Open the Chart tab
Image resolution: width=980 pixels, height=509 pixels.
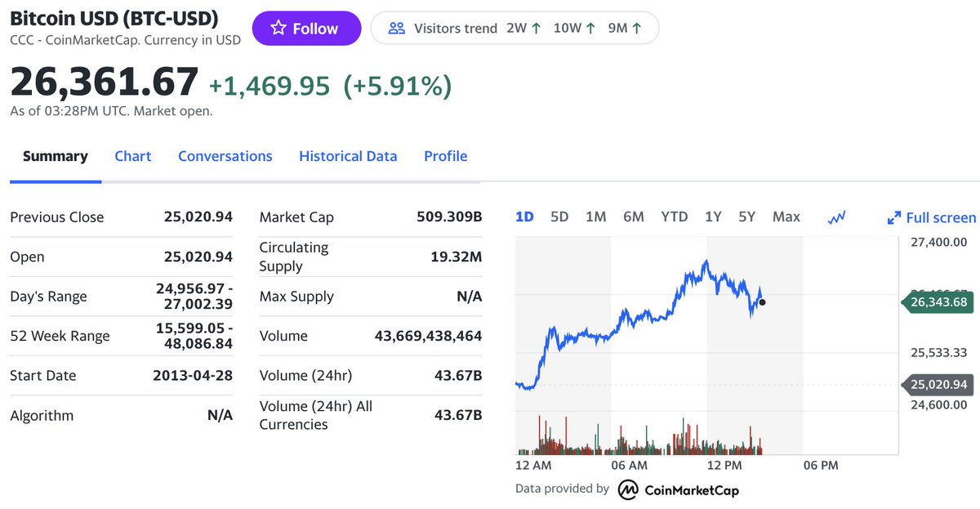[x=133, y=156]
